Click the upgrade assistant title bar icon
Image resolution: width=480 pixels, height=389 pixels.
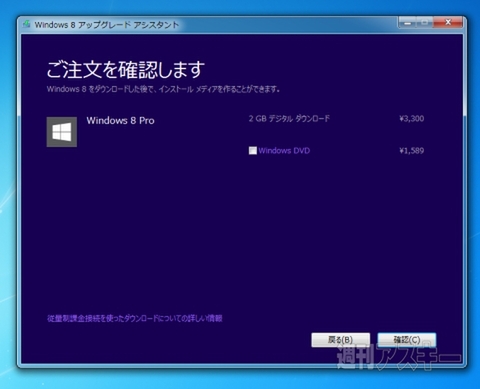click(27, 24)
